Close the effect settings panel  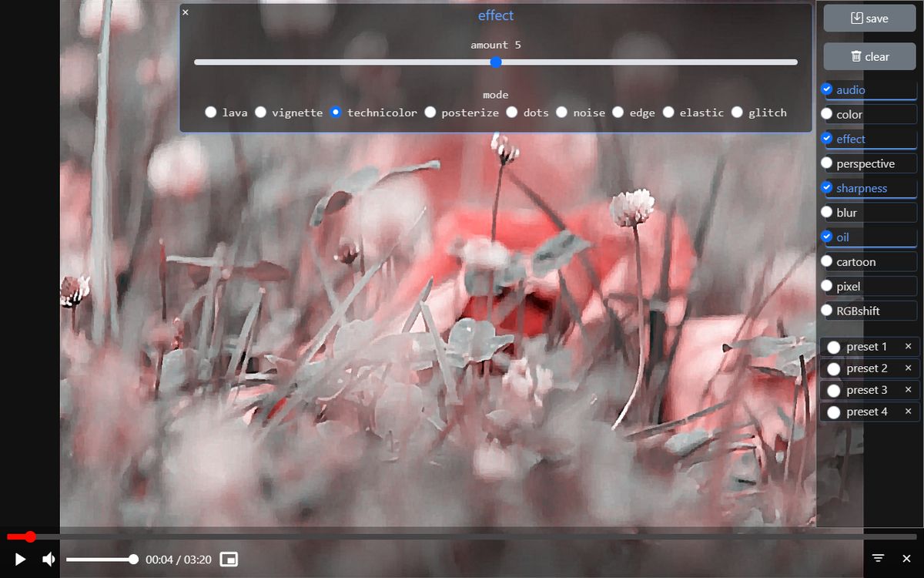[185, 12]
